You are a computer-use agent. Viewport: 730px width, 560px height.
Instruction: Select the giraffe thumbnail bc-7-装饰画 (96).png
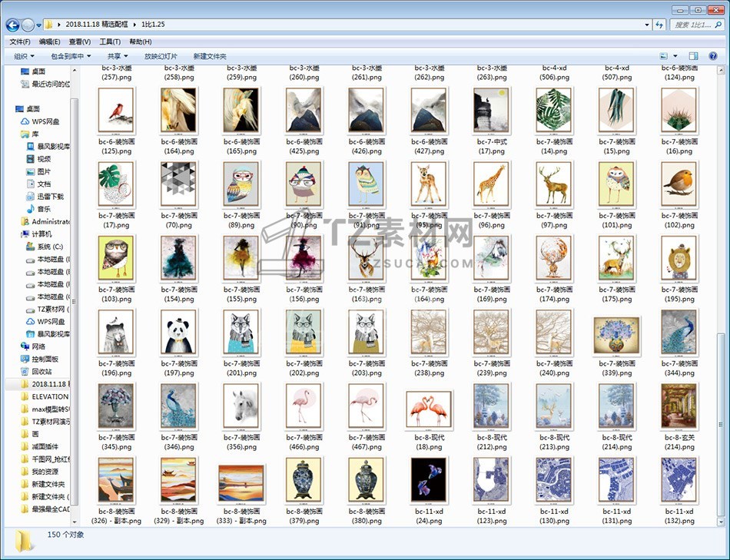tap(491, 184)
